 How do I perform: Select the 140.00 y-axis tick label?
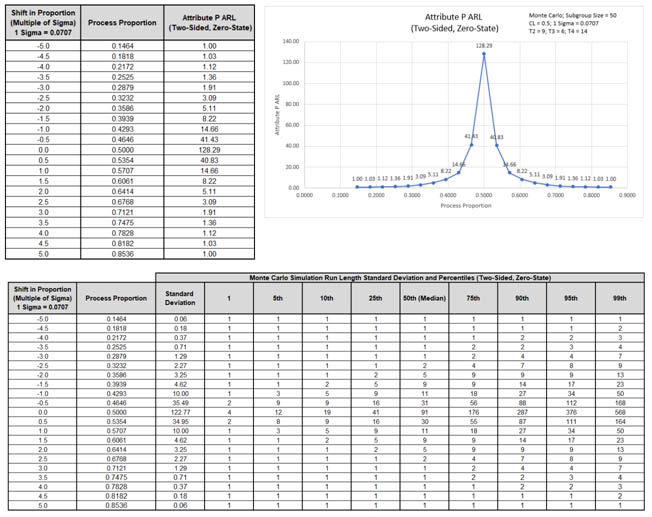click(x=292, y=41)
